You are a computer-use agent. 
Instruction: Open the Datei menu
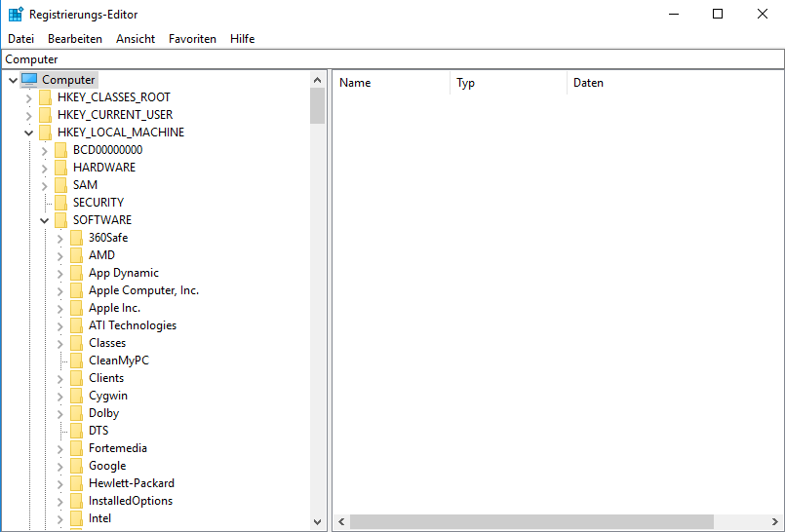[21, 39]
